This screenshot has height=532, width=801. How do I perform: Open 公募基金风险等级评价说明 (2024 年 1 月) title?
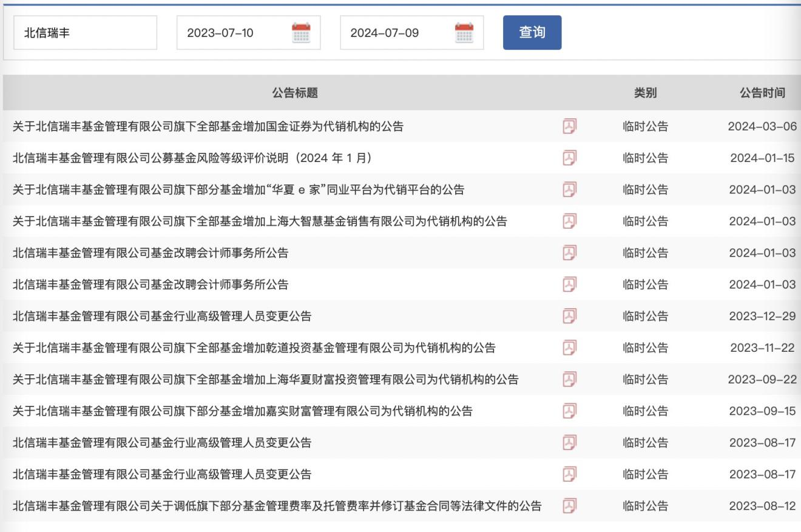[x=192, y=158]
